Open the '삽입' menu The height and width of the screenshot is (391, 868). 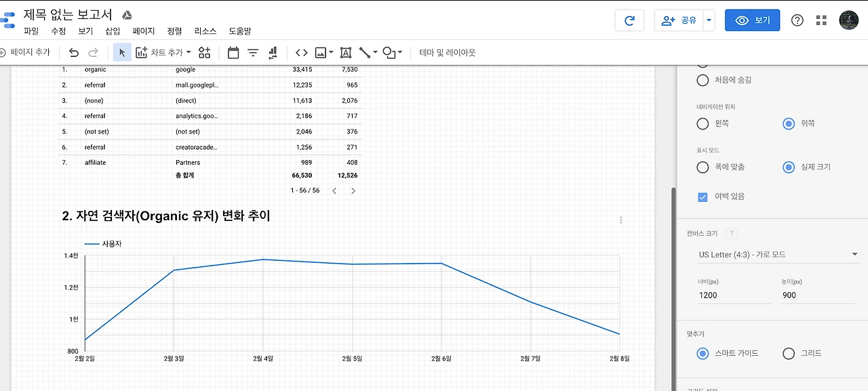click(113, 31)
